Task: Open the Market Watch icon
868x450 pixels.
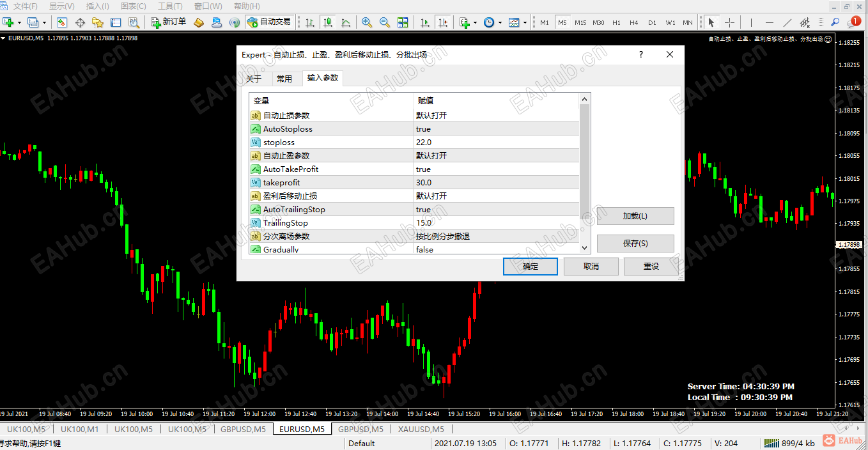Action: click(62, 22)
